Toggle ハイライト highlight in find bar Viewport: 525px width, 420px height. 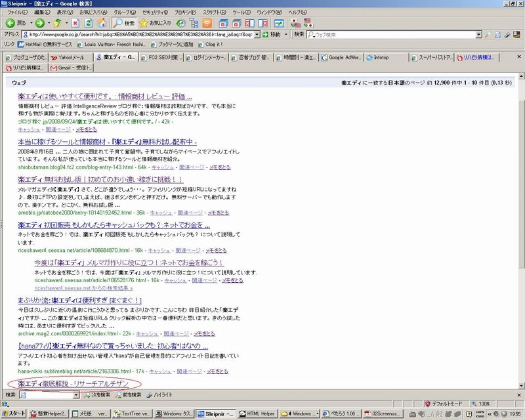click(x=159, y=395)
